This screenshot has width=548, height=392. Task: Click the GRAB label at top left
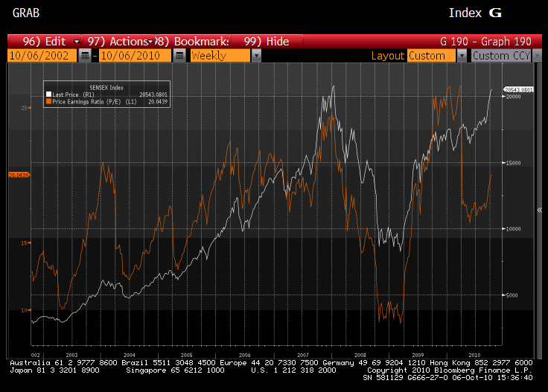(x=26, y=13)
